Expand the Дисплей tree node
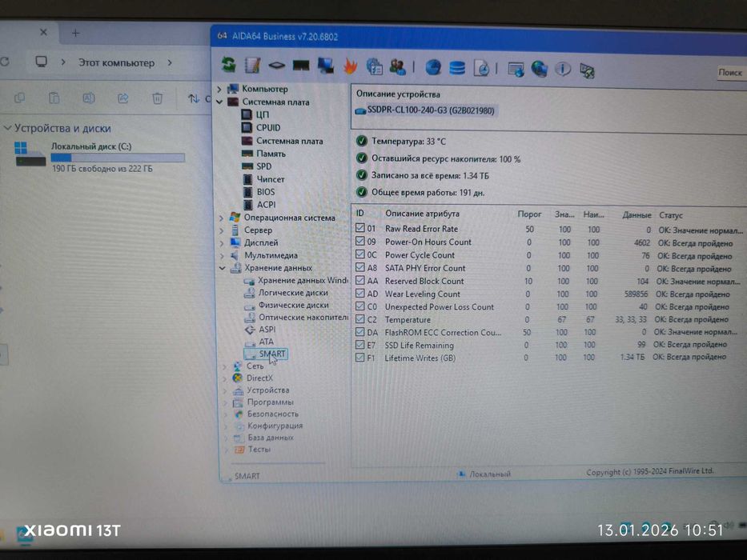747x560 pixels. (222, 243)
